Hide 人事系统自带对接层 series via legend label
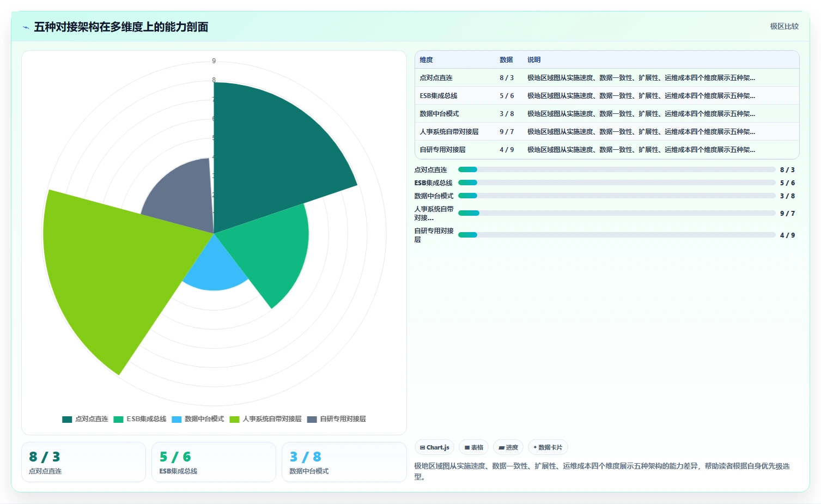Viewport: 821px width, 504px height. tap(272, 419)
